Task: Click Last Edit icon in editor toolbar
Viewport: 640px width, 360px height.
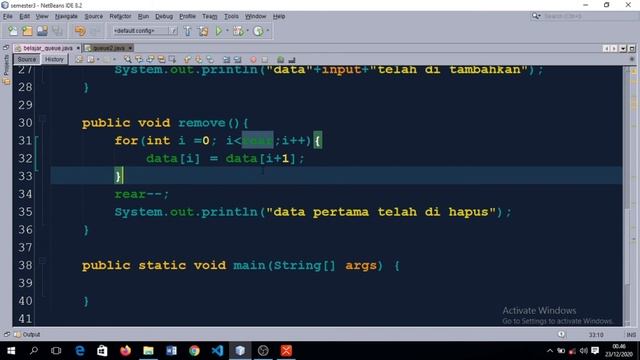Action: point(79,60)
